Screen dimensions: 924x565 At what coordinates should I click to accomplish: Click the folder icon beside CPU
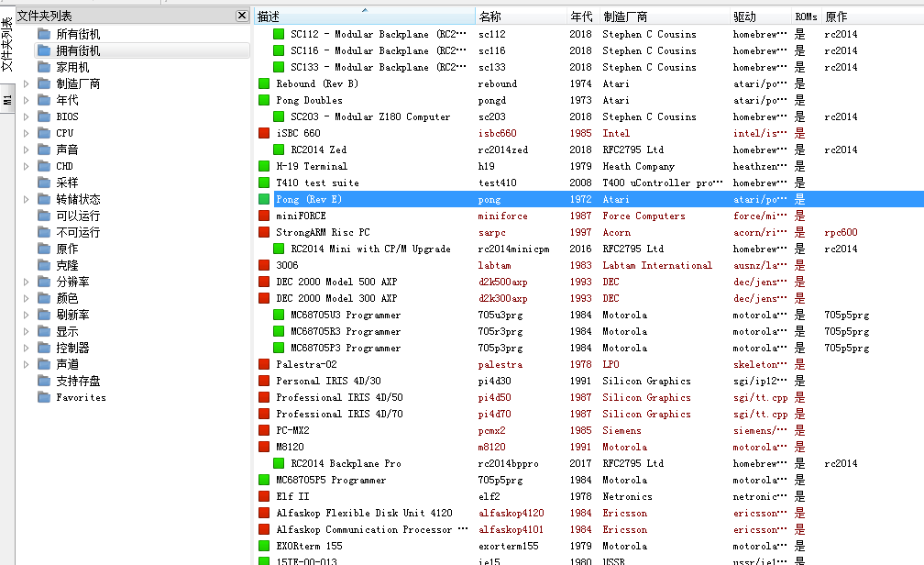(x=44, y=133)
